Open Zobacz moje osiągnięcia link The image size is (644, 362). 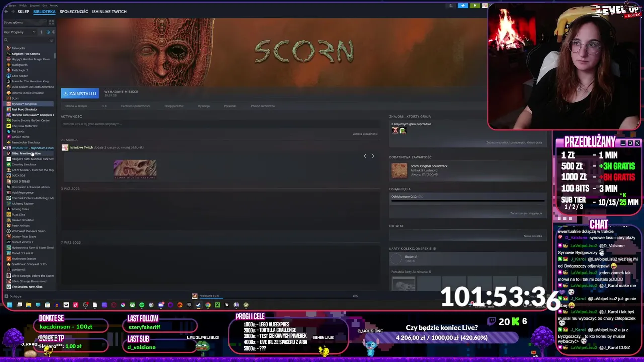click(x=526, y=213)
